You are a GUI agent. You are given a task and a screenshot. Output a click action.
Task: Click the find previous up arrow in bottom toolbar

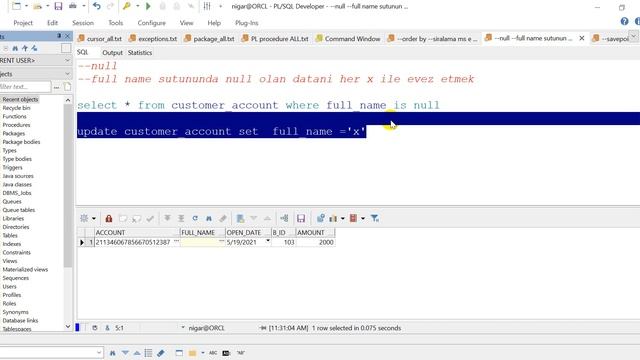(x=137, y=353)
